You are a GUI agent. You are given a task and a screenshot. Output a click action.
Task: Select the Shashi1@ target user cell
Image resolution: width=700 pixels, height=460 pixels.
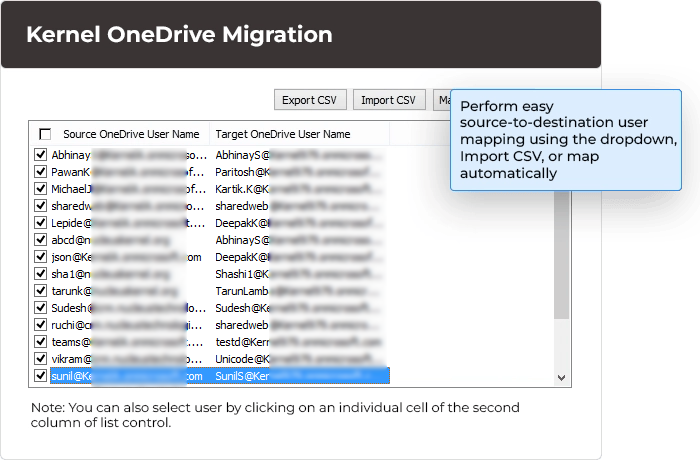299,274
